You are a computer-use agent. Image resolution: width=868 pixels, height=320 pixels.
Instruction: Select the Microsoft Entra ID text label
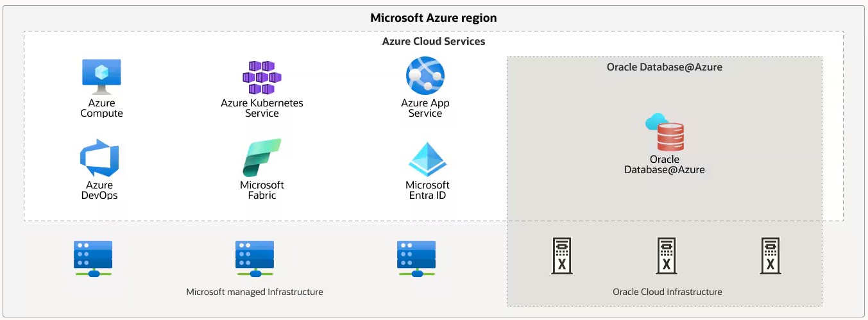(427, 190)
